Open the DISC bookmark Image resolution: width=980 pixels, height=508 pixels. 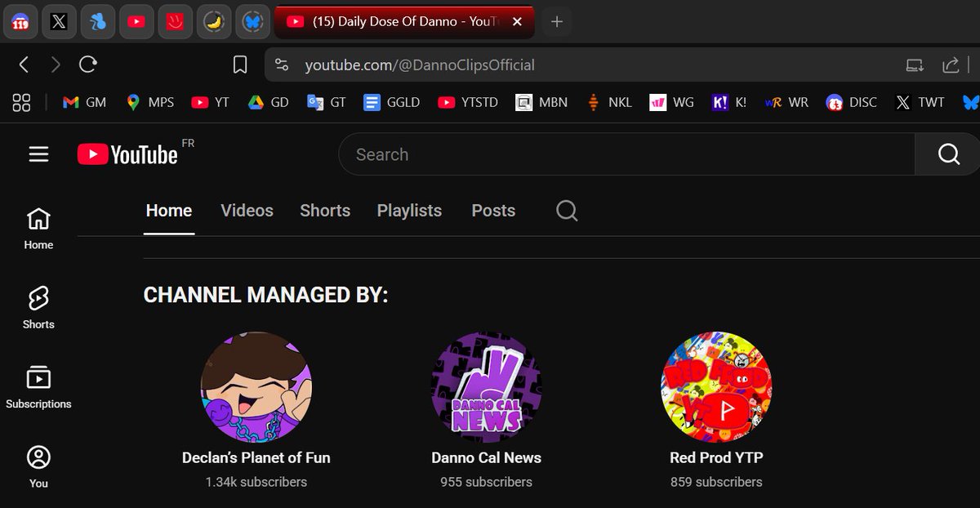pos(851,102)
